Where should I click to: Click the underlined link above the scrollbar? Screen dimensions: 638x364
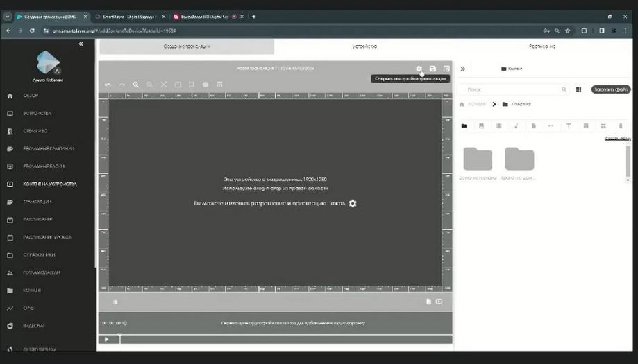click(617, 139)
